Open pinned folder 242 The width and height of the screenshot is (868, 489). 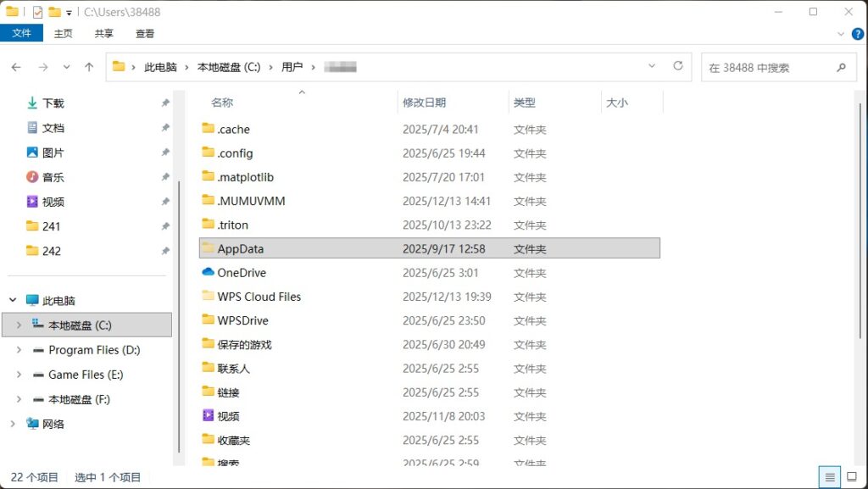tap(43, 251)
